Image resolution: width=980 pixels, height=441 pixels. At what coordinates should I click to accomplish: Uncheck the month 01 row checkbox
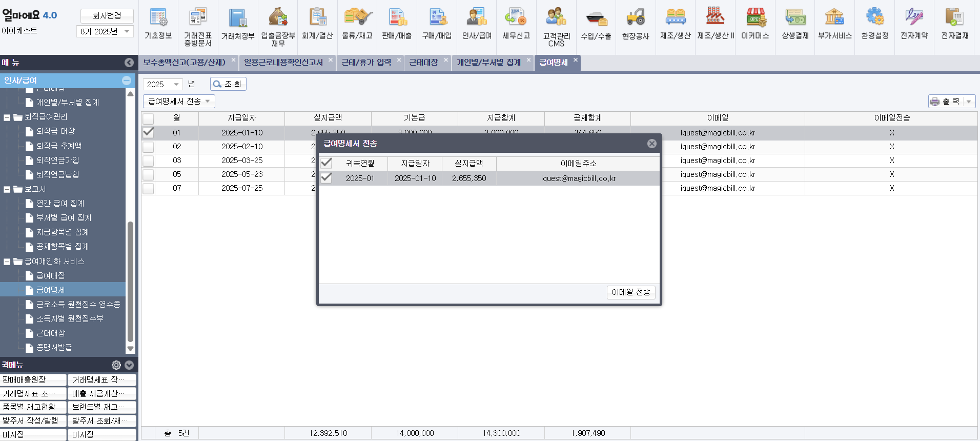[148, 132]
